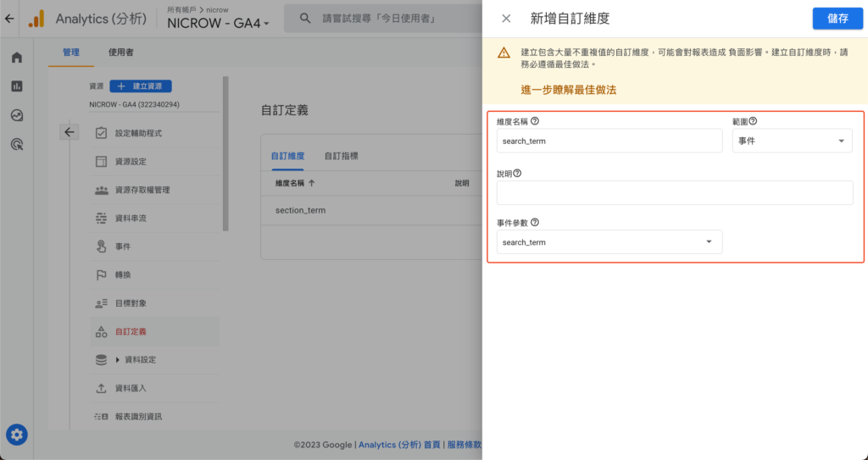Open the Advertising icon in left rail
Image resolution: width=868 pixels, height=460 pixels.
pyautogui.click(x=17, y=145)
